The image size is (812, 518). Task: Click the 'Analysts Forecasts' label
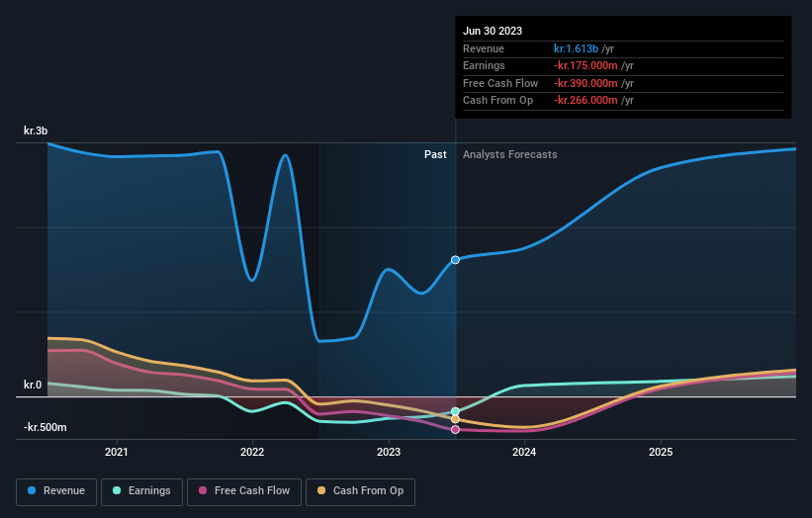pos(510,154)
